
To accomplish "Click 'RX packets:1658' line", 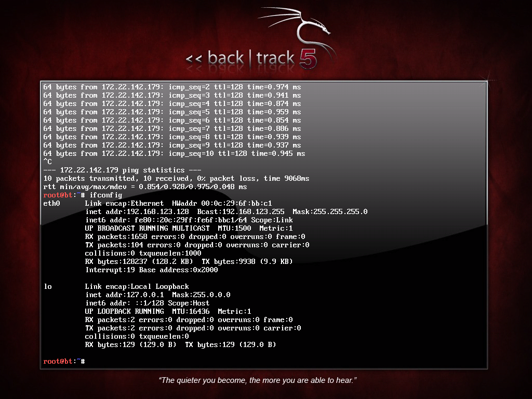I will [195, 236].
